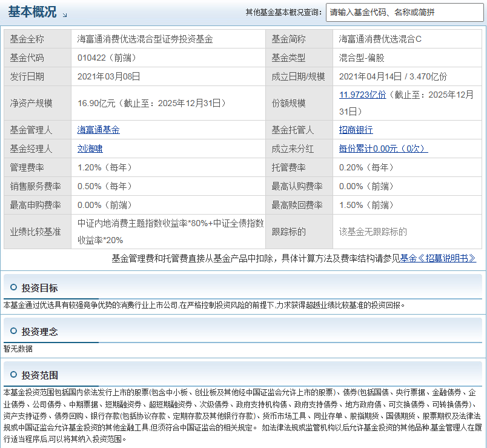Click the 业绩比较基准 label cell
Image resolution: width=487 pixels, height=448 pixels.
point(38,232)
